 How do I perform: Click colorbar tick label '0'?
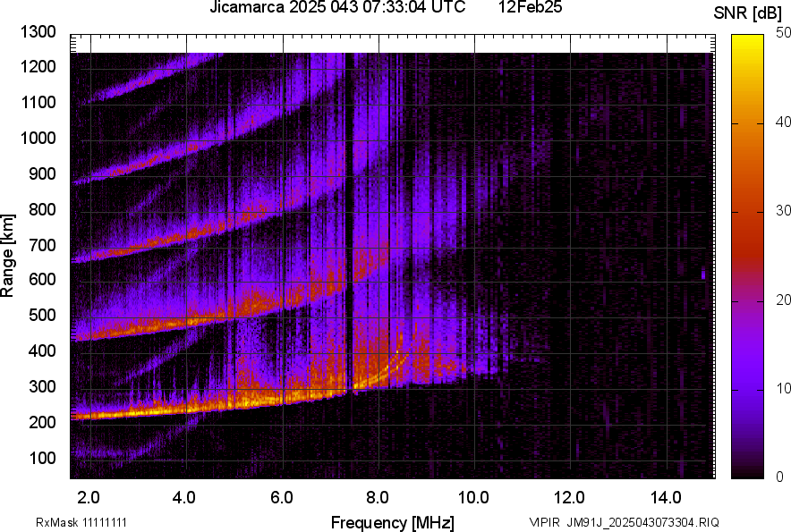pyautogui.click(x=780, y=477)
